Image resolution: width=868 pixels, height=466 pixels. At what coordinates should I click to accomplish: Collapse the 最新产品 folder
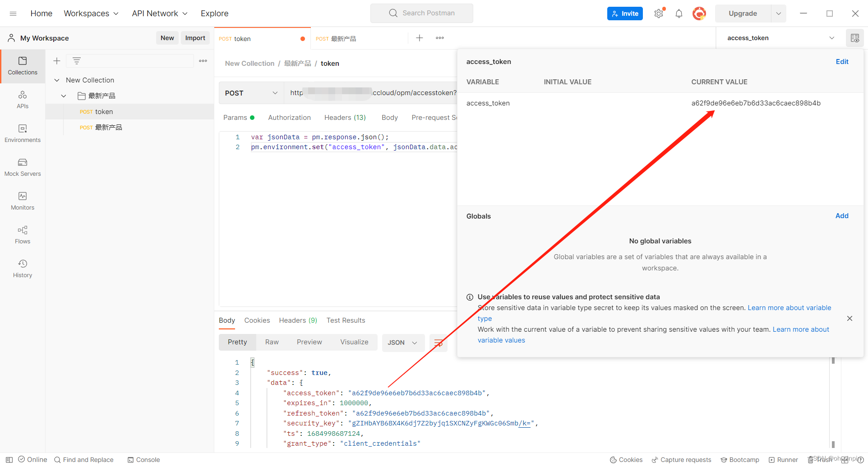tap(64, 96)
